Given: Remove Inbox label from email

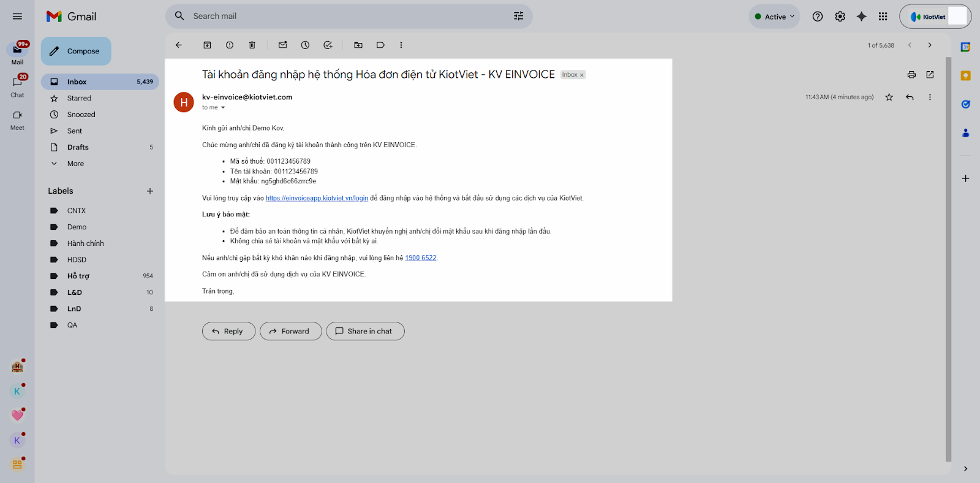Looking at the screenshot, I should click(582, 75).
